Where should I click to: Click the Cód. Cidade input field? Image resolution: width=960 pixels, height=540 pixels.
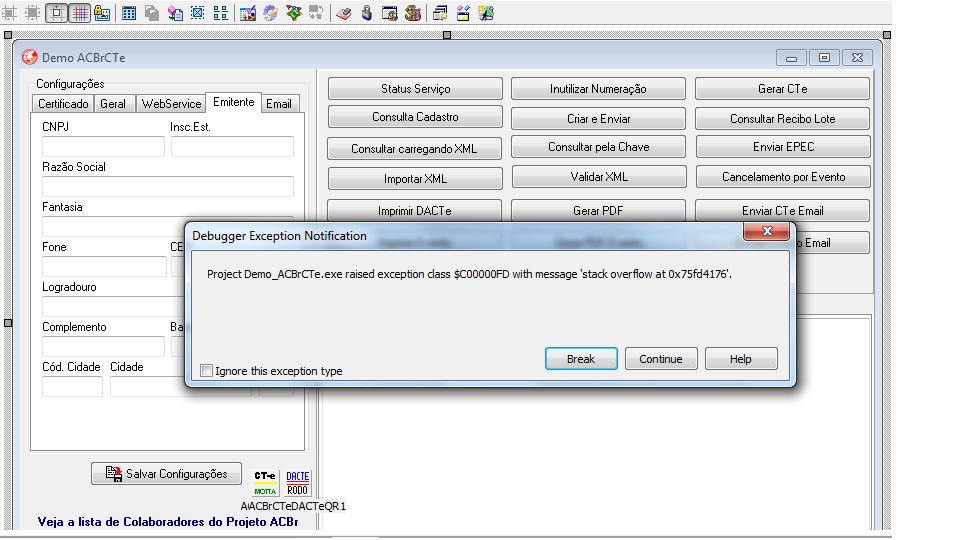click(x=72, y=386)
